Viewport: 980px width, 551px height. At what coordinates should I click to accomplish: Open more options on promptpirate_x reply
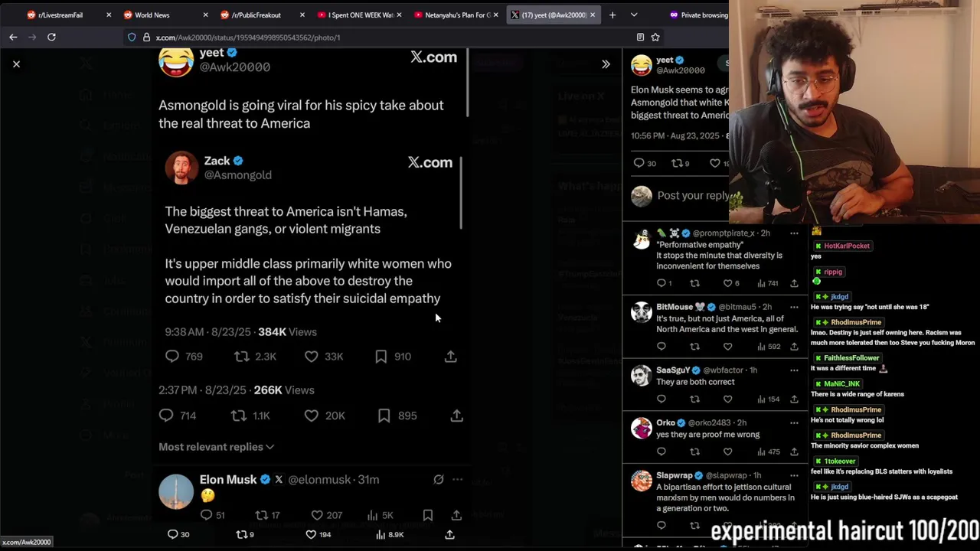click(x=794, y=233)
